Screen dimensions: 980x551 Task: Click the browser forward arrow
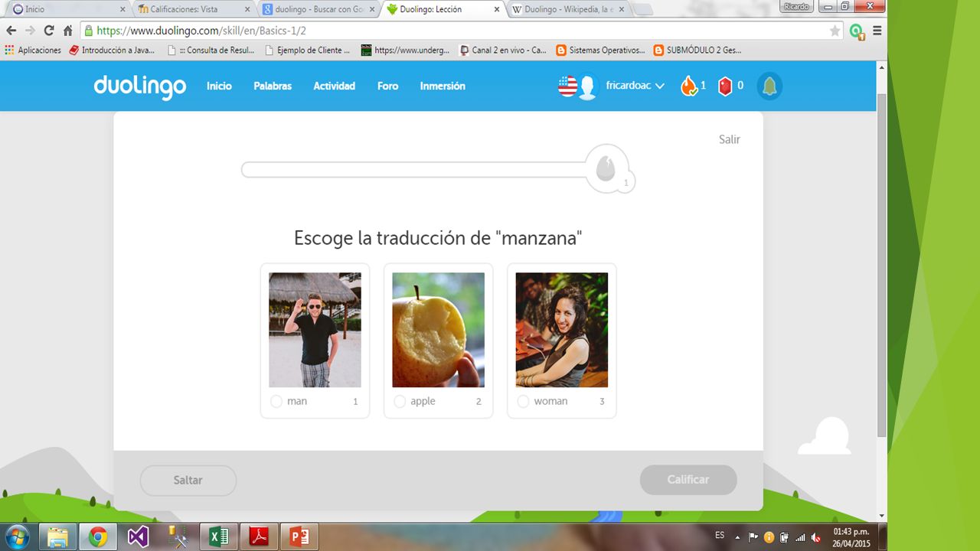pyautogui.click(x=30, y=31)
